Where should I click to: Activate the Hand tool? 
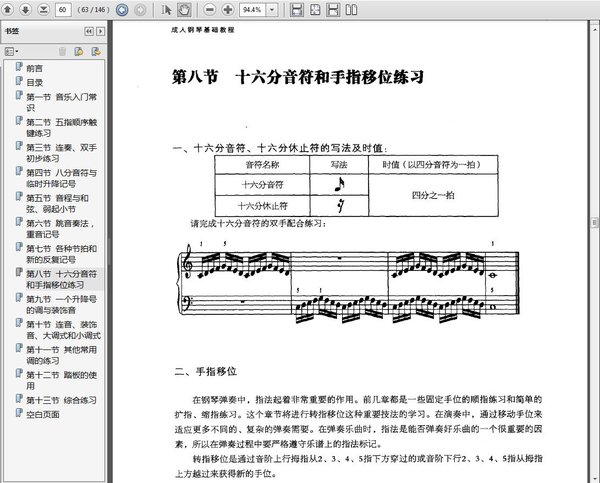click(184, 10)
